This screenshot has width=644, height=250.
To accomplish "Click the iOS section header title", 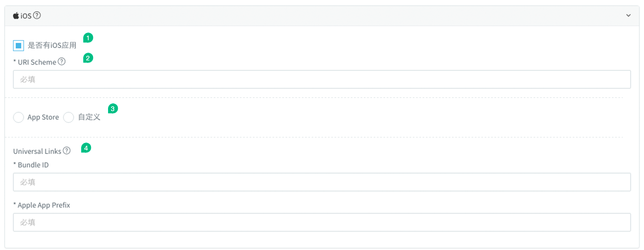I will tap(26, 15).
